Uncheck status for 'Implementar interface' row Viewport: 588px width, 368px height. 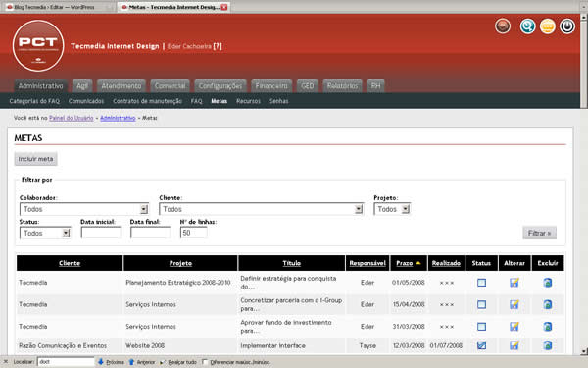pyautogui.click(x=481, y=345)
